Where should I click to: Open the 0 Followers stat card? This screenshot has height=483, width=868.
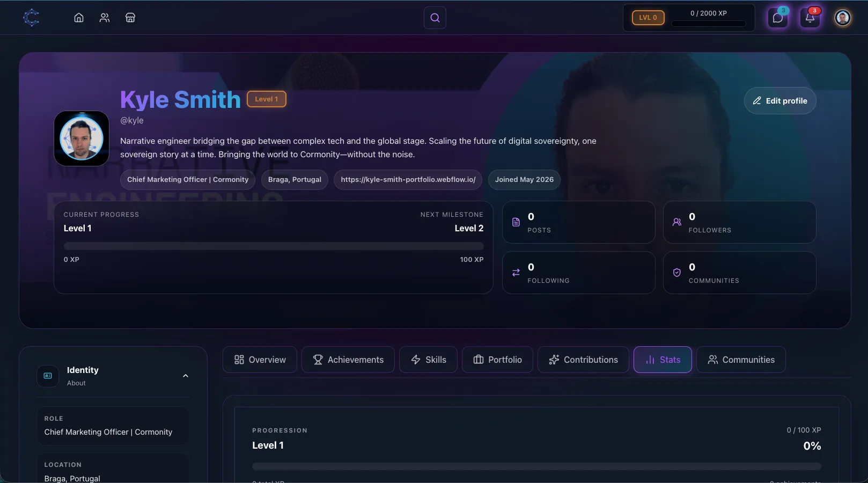point(740,222)
